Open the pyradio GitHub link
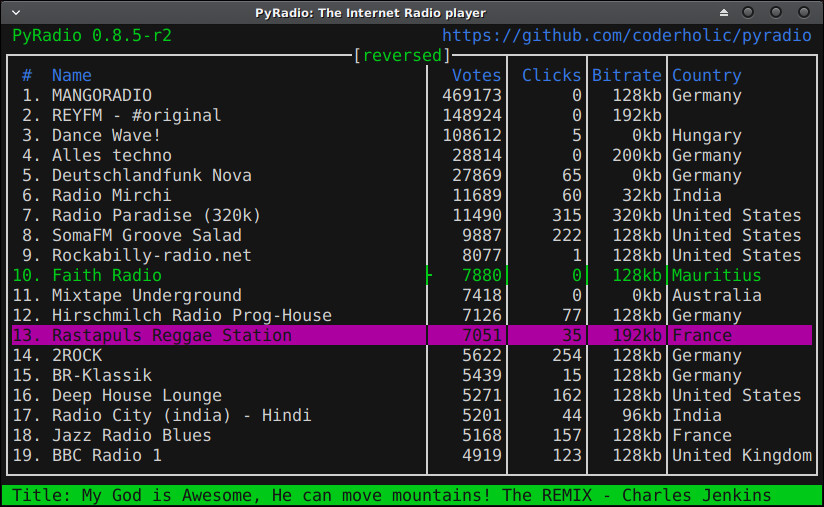The width and height of the screenshot is (824, 507). pos(626,35)
